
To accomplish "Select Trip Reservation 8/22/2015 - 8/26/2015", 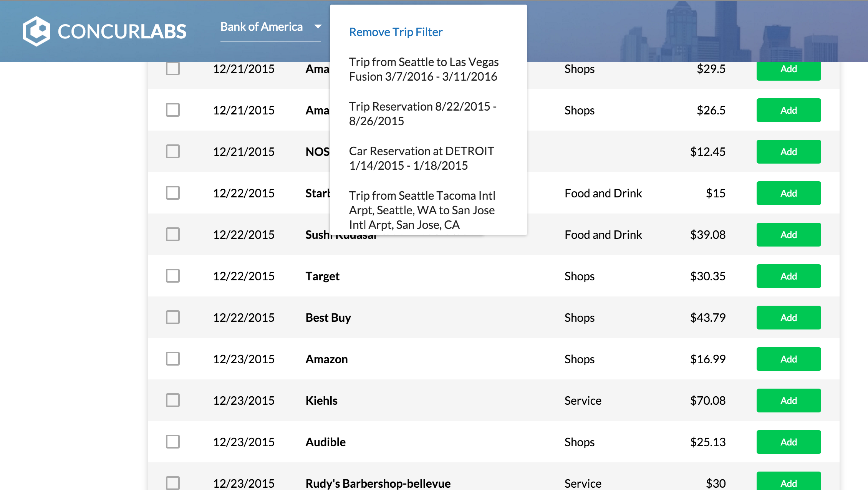I will (x=423, y=114).
